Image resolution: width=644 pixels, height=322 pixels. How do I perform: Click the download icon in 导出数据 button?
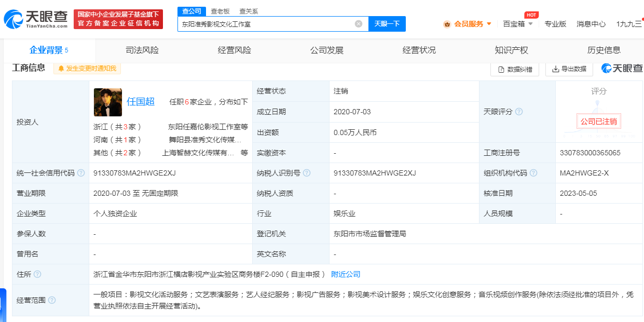tap(556, 69)
